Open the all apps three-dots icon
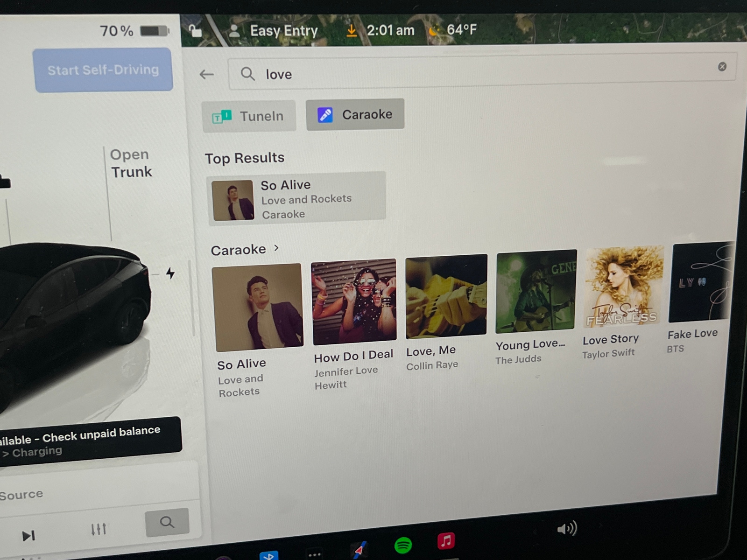This screenshot has height=560, width=747. [x=315, y=554]
